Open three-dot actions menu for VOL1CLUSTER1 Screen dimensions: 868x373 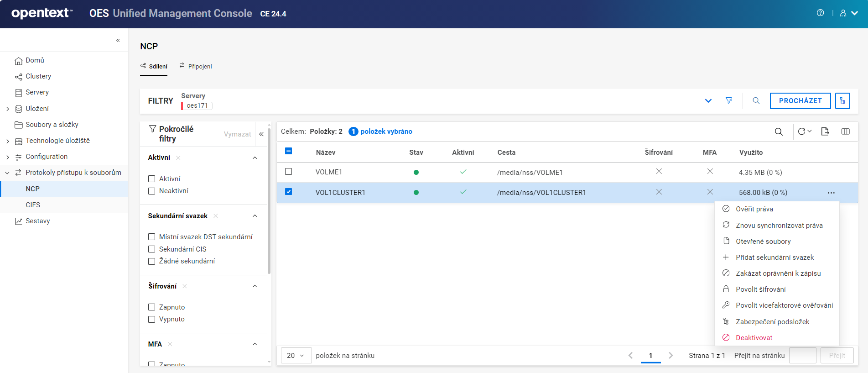pos(831,193)
